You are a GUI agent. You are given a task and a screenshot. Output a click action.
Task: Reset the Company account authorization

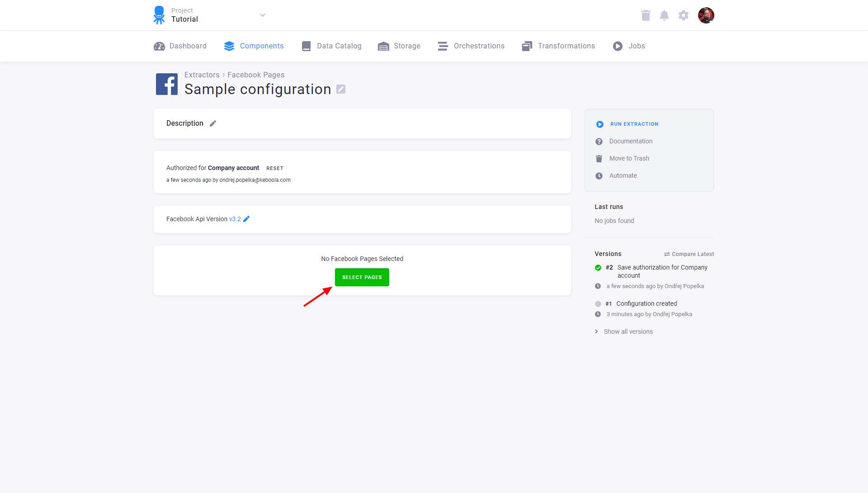[275, 168]
